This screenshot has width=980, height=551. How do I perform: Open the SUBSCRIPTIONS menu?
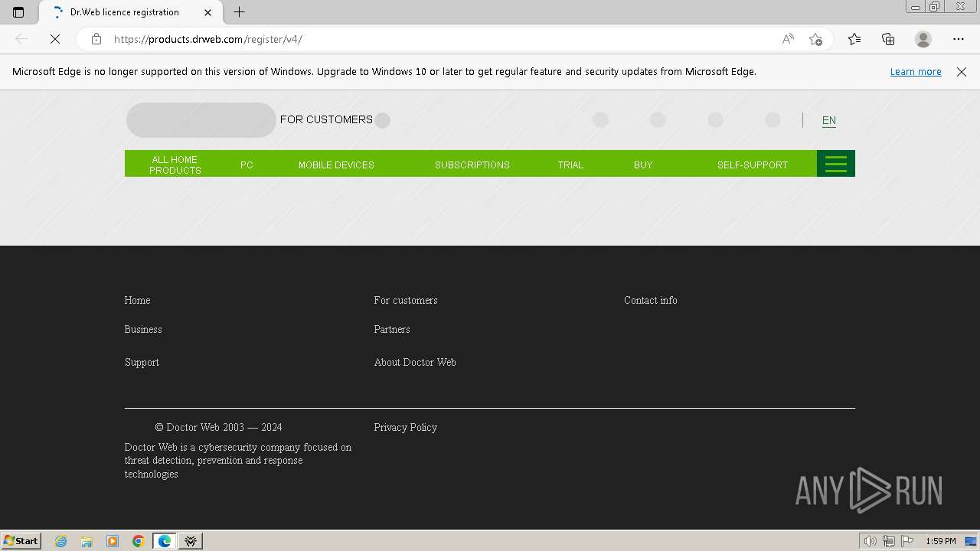click(472, 165)
